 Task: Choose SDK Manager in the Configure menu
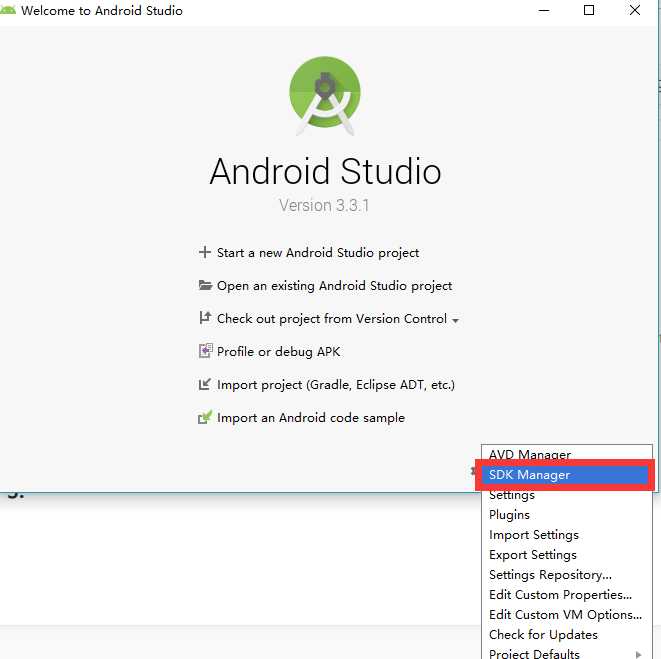point(567,475)
